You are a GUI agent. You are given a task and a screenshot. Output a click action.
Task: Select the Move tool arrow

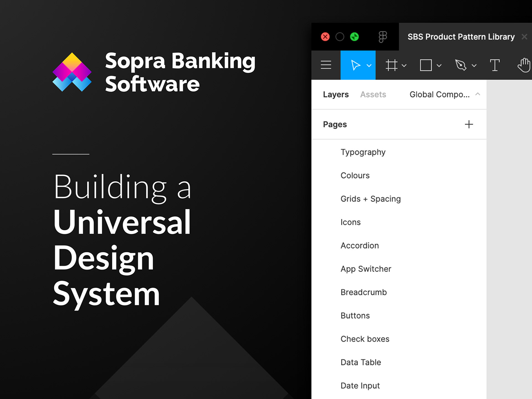click(355, 65)
